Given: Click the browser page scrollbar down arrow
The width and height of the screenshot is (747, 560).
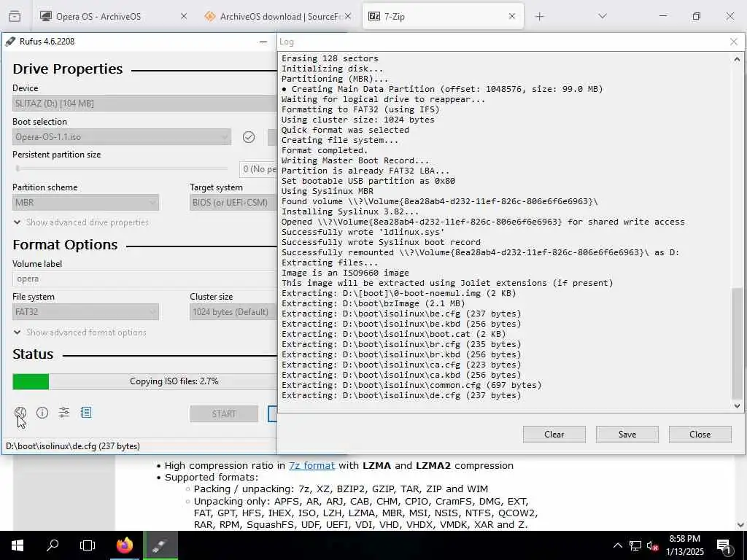Looking at the screenshot, I should click(x=740, y=525).
